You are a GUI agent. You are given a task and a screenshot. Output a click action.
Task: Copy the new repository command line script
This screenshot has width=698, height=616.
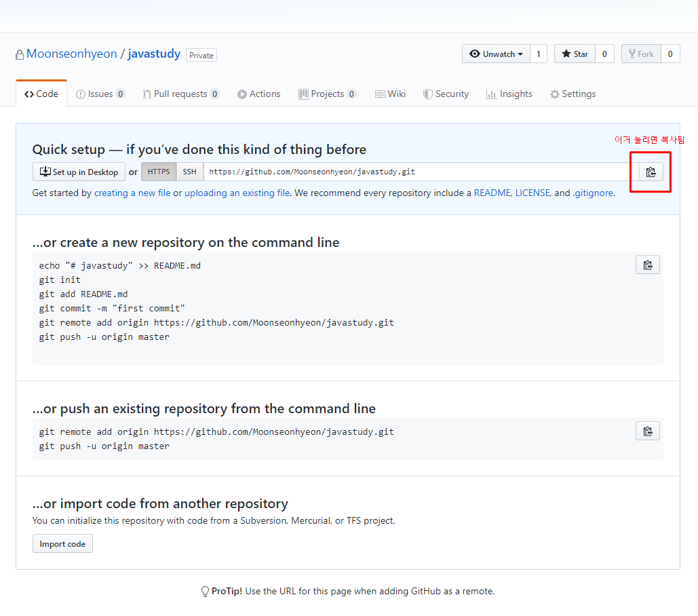point(648,265)
